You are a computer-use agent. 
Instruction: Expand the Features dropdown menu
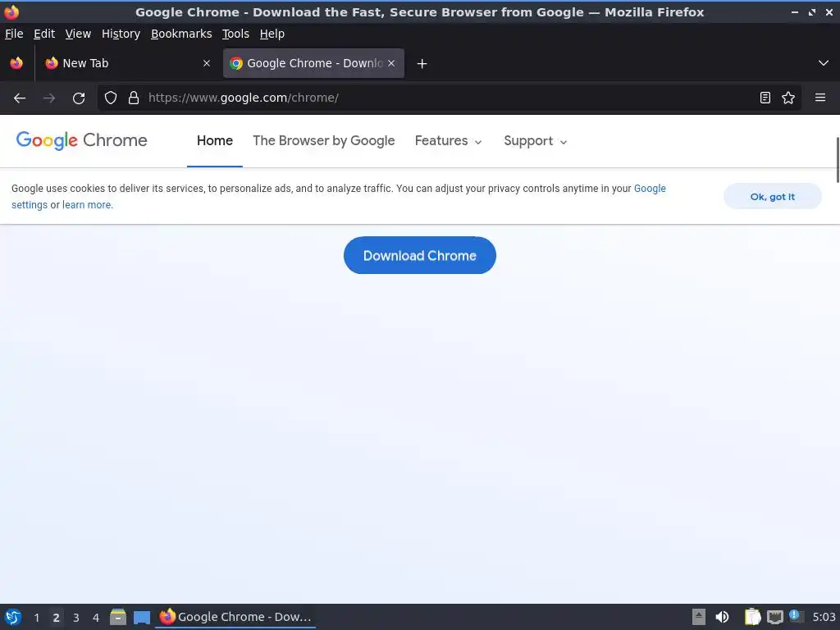[449, 141]
